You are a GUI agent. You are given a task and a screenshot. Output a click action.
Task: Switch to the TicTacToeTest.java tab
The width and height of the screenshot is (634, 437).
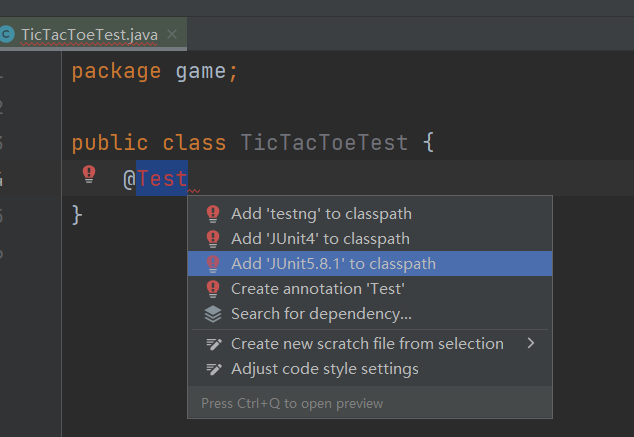89,34
